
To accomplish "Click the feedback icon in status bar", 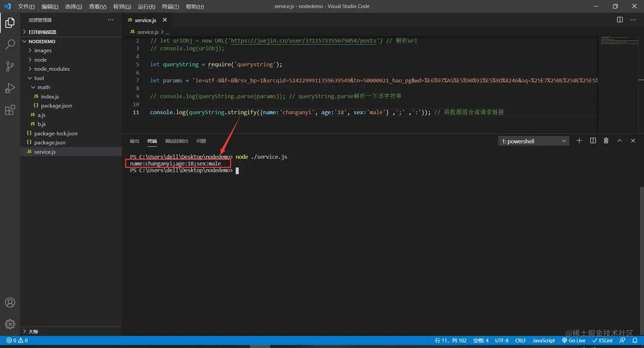I will (623, 340).
